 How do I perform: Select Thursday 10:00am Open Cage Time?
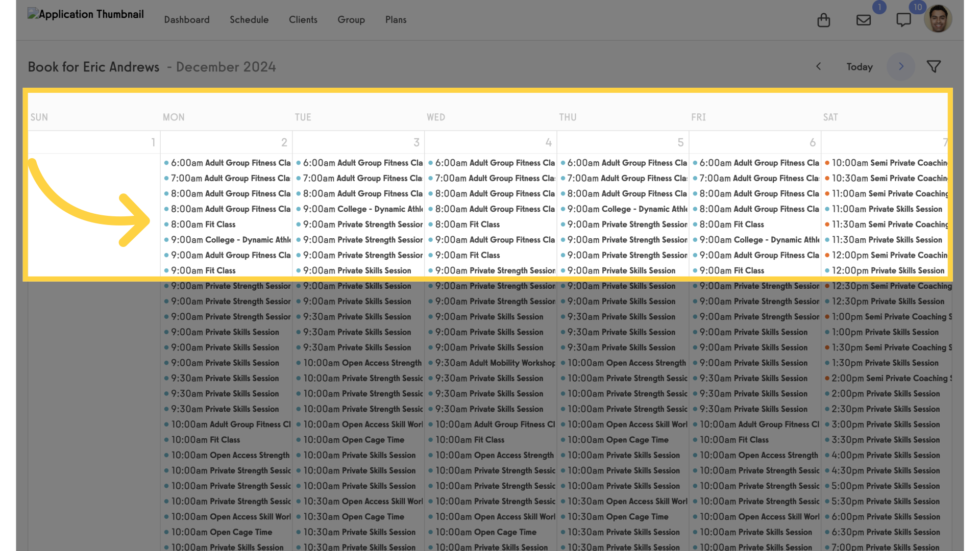[x=615, y=440]
